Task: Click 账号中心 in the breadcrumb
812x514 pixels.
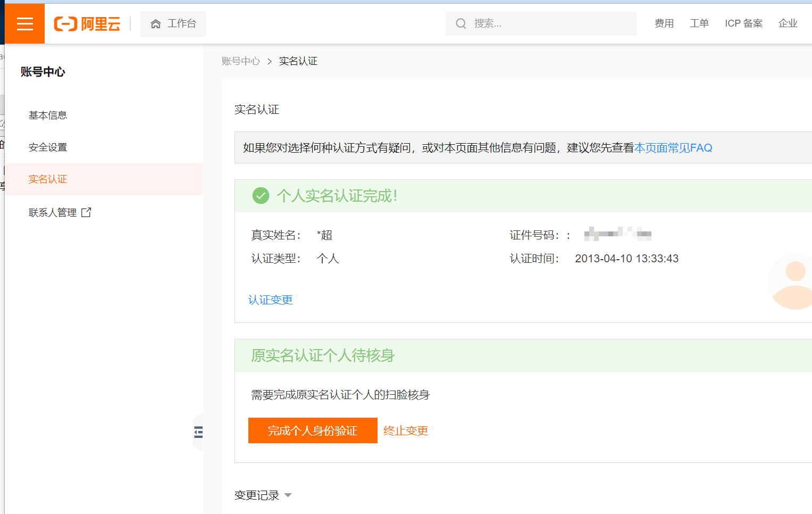Action: click(241, 61)
